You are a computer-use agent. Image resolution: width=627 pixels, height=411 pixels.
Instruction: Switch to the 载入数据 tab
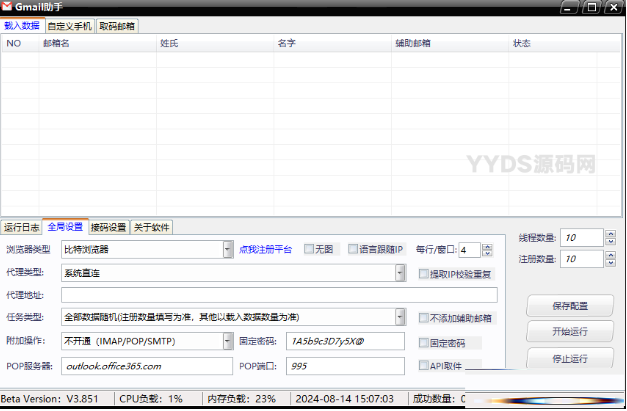[x=22, y=26]
